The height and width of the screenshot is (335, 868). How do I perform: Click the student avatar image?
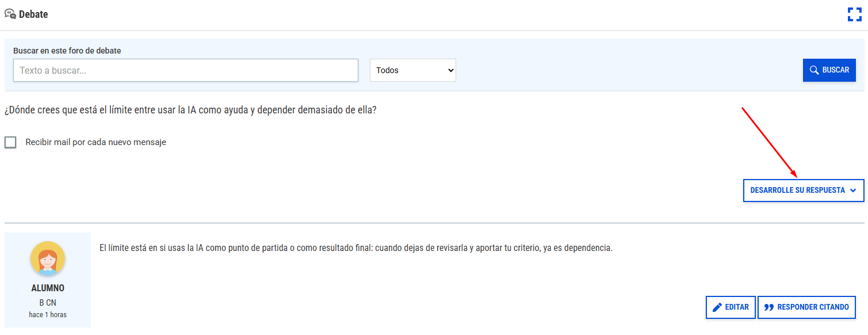48,258
